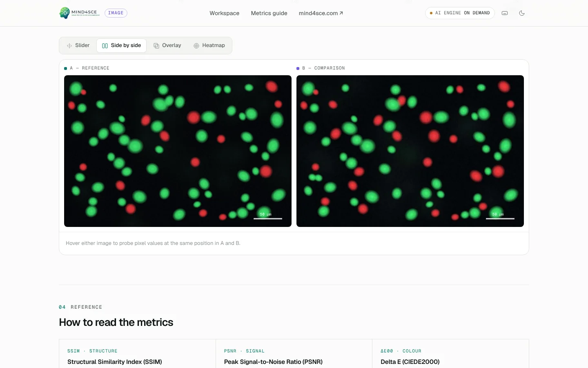Screen dimensions: 588x368
Task: Switch to the Slider comparison view
Action: pyautogui.click(x=78, y=45)
